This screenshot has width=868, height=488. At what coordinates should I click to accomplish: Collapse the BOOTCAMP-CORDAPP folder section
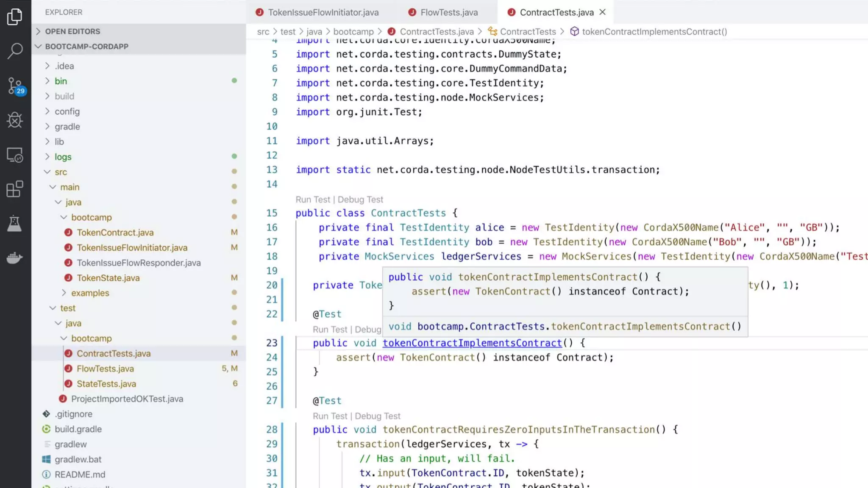86,47
